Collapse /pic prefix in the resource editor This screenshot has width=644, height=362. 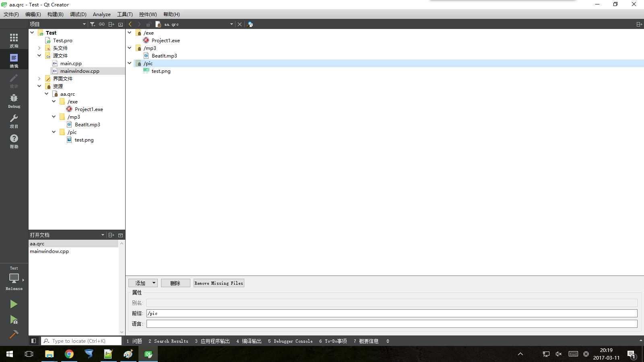(130, 63)
